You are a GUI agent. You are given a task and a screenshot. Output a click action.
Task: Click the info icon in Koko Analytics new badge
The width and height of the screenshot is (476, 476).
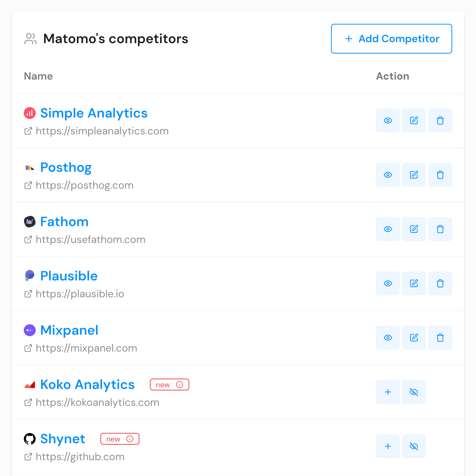click(179, 385)
